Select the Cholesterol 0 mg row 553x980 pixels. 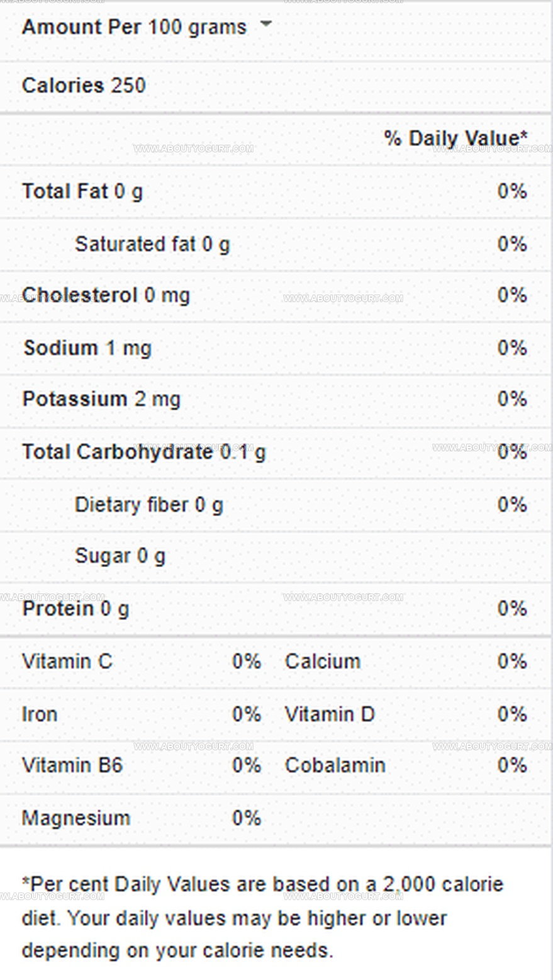(276, 296)
